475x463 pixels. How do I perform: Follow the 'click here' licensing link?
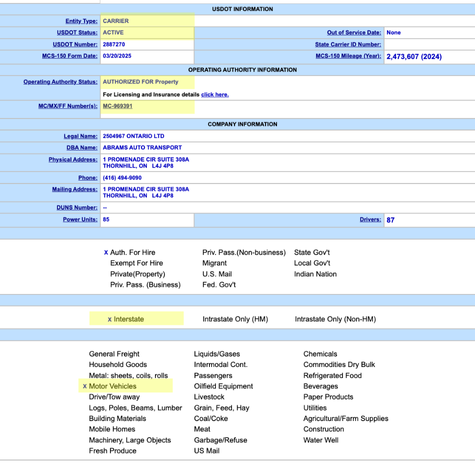coord(215,95)
